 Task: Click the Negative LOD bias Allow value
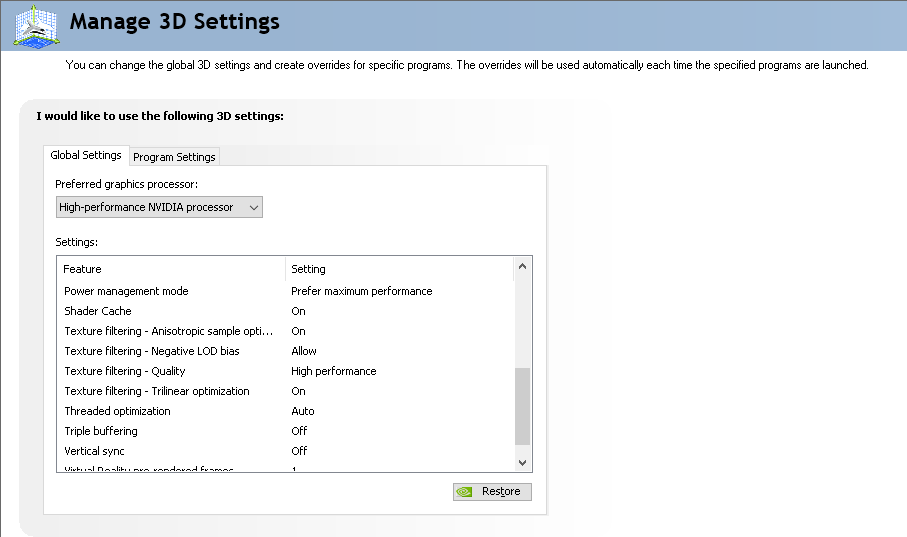304,351
